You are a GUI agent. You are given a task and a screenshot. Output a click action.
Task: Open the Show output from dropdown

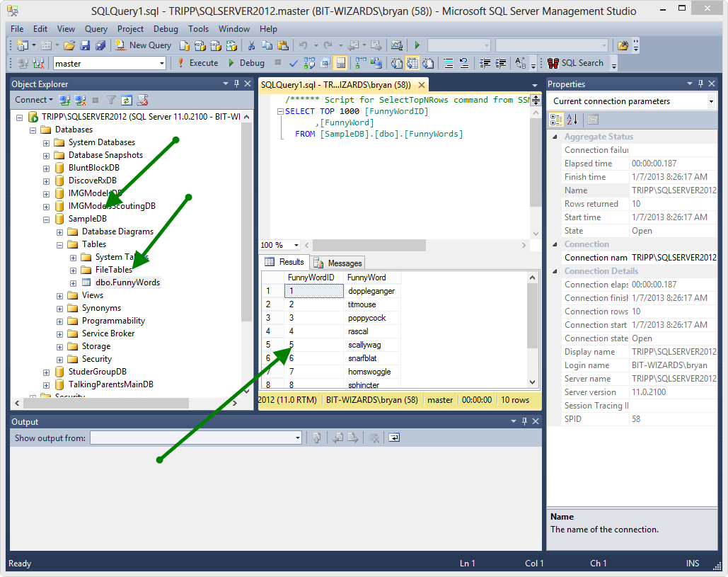pos(298,438)
